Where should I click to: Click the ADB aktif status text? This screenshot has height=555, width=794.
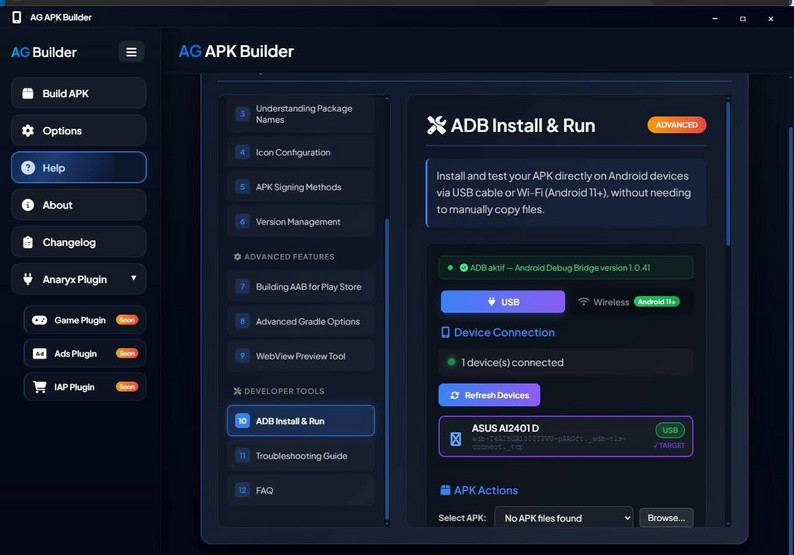click(x=560, y=268)
